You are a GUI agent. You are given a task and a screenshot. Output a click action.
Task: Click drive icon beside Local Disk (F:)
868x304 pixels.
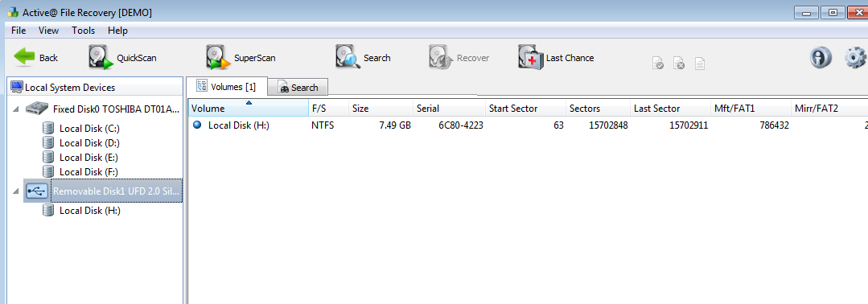(48, 171)
